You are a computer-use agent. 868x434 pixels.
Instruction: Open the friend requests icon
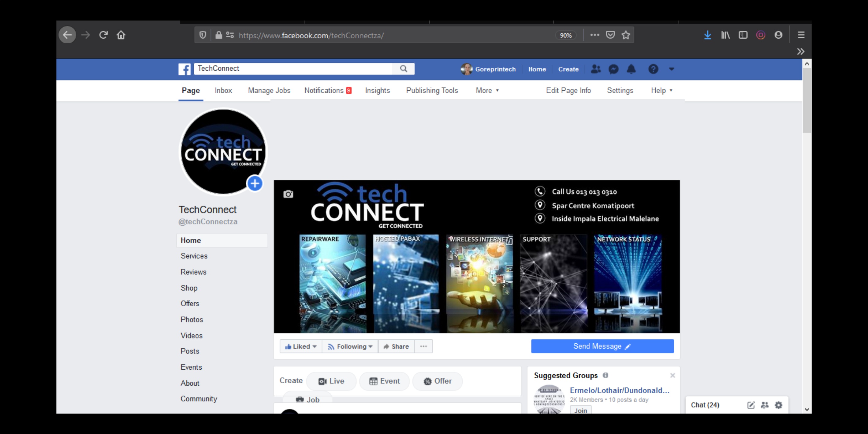[596, 69]
